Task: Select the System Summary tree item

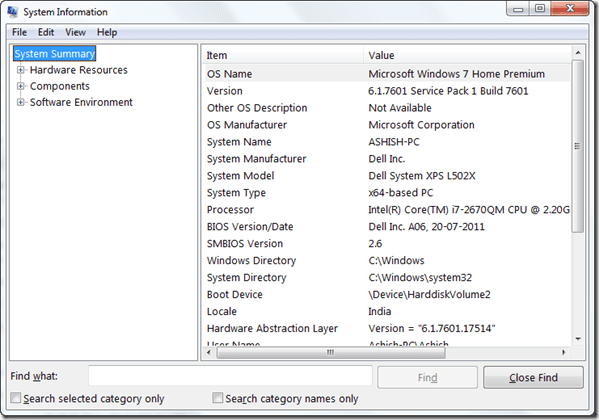Action: pos(55,54)
